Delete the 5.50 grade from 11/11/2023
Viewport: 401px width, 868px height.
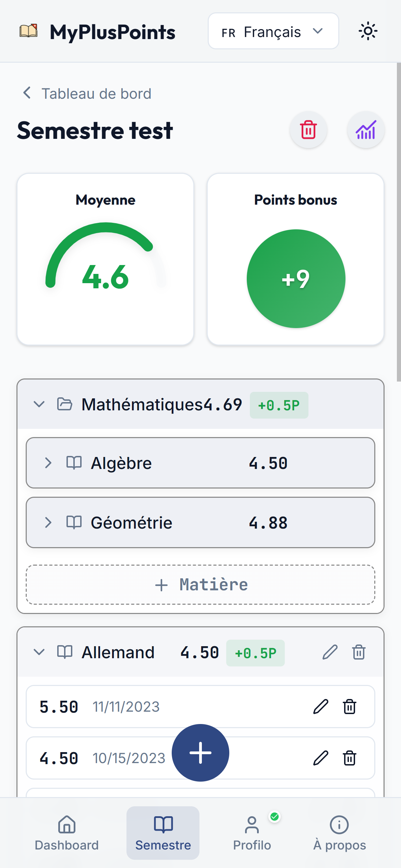350,707
